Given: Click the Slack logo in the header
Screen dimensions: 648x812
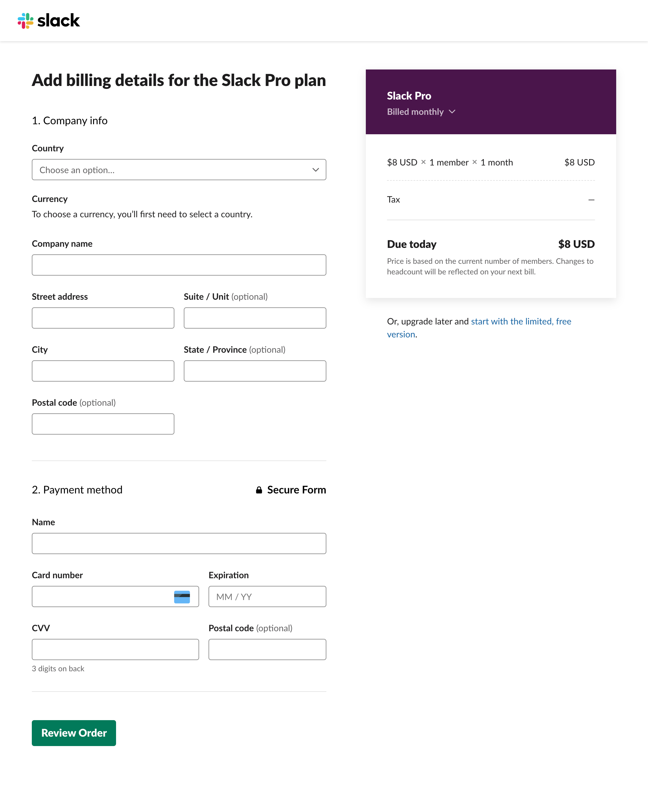Looking at the screenshot, I should click(x=49, y=21).
